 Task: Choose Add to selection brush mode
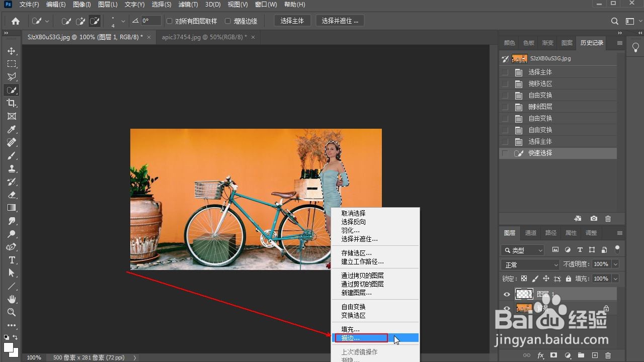(80, 21)
